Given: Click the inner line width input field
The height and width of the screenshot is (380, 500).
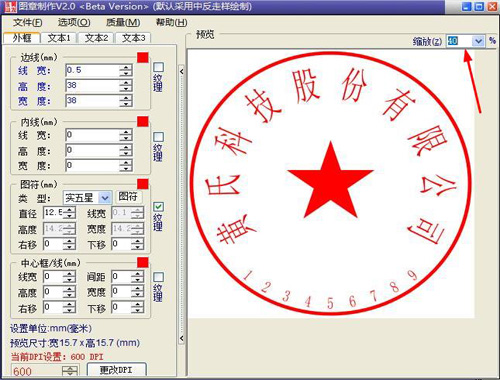Looking at the screenshot, I should pyautogui.click(x=92, y=135).
